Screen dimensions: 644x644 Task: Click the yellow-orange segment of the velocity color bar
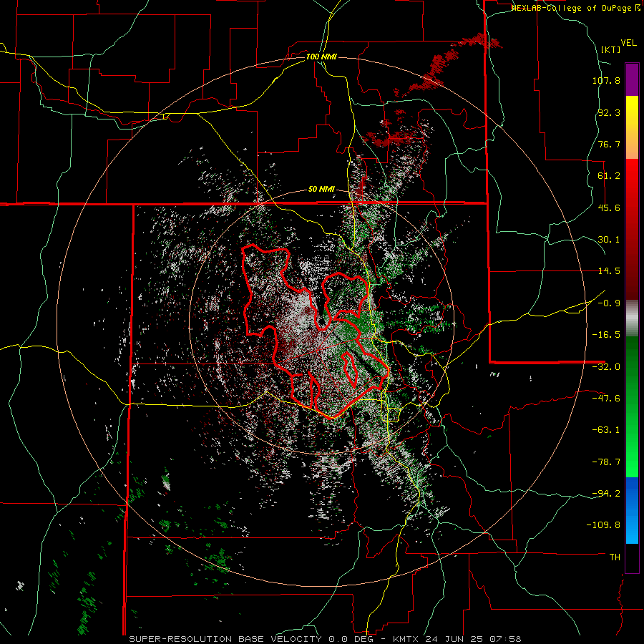click(x=632, y=127)
